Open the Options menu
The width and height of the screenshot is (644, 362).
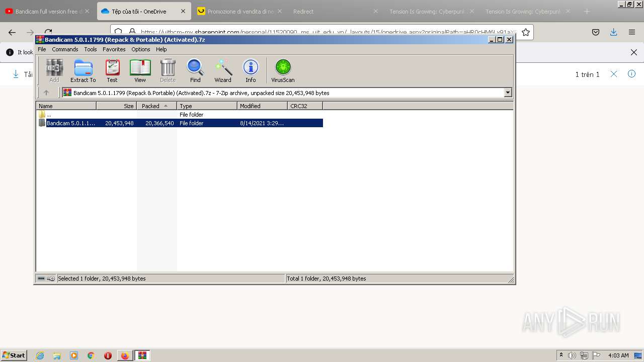pyautogui.click(x=141, y=49)
